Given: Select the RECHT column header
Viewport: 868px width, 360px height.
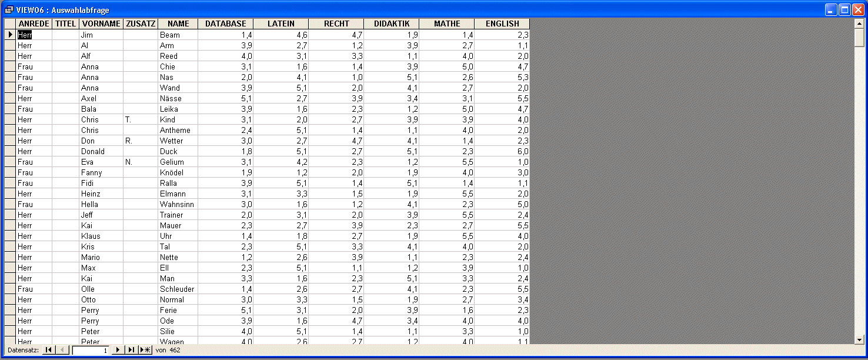Looking at the screenshot, I should pyautogui.click(x=336, y=24).
